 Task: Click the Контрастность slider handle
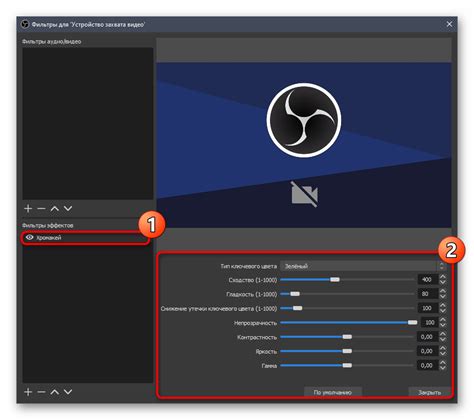click(x=347, y=337)
